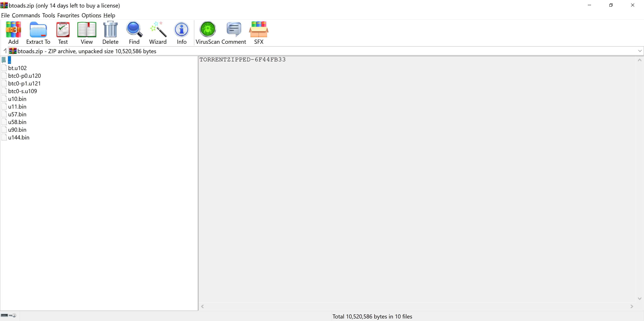Start VirusScan on the archive
Image resolution: width=644 pixels, height=321 pixels.
(208, 33)
